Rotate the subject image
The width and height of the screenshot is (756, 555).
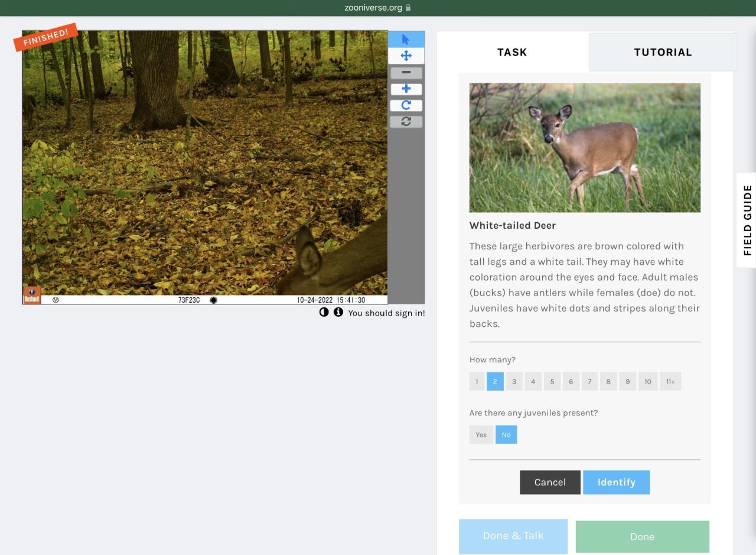(x=406, y=105)
